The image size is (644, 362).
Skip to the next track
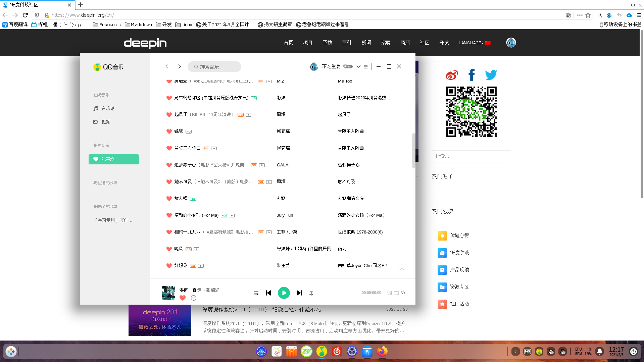[x=299, y=293]
